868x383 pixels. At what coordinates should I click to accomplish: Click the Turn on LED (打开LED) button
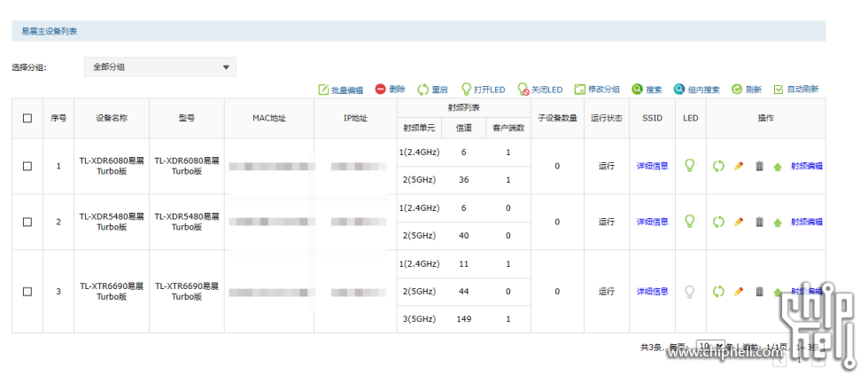pyautogui.click(x=484, y=90)
